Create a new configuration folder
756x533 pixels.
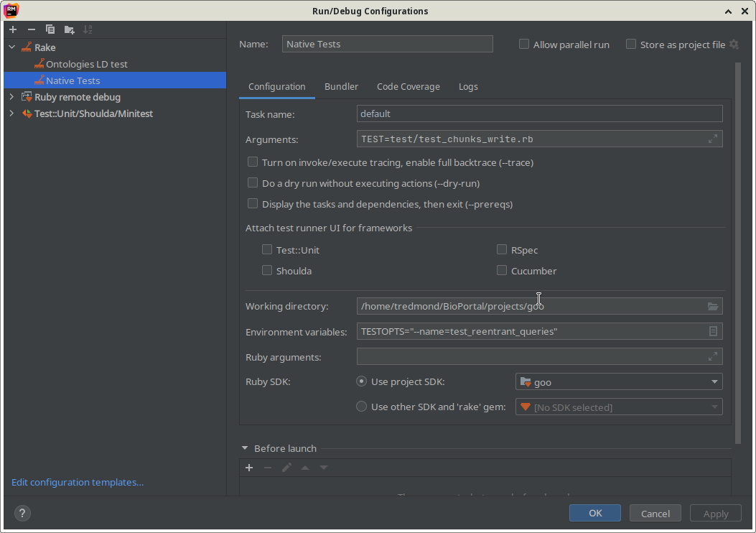pyautogui.click(x=67, y=29)
